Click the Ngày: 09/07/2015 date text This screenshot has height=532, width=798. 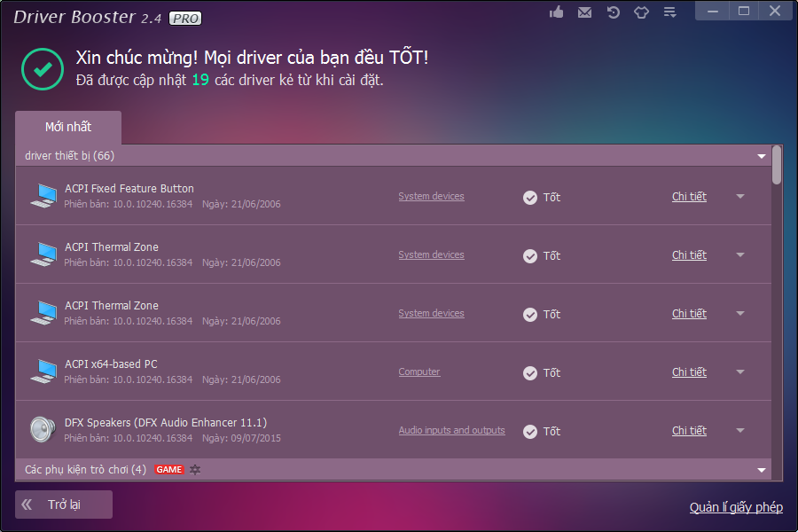[x=241, y=438]
